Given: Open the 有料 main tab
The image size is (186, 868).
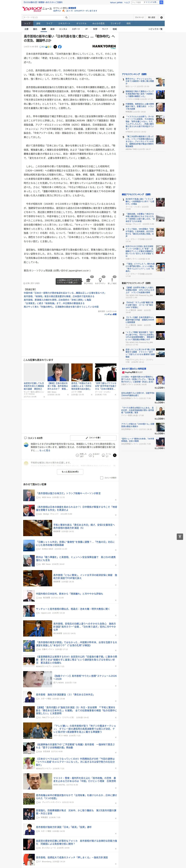Looking at the screenshot, I should (x=128, y=24).
